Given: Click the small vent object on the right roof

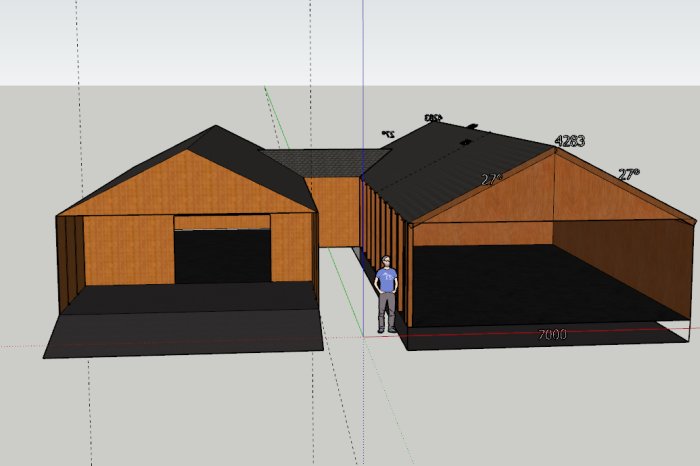Looking at the screenshot, I should (465, 142).
